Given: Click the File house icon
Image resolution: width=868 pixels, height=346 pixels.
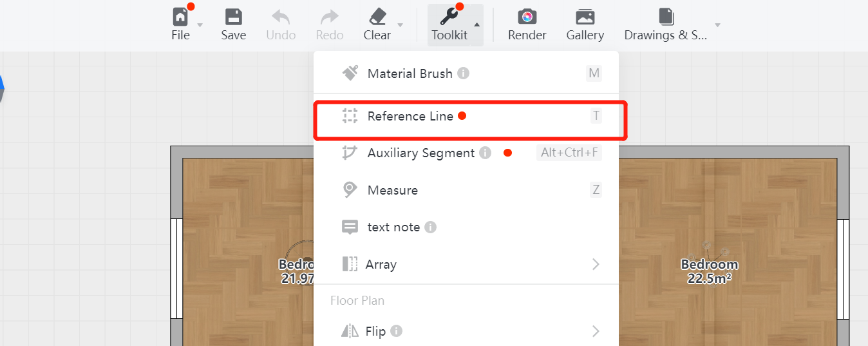Looking at the screenshot, I should (181, 17).
